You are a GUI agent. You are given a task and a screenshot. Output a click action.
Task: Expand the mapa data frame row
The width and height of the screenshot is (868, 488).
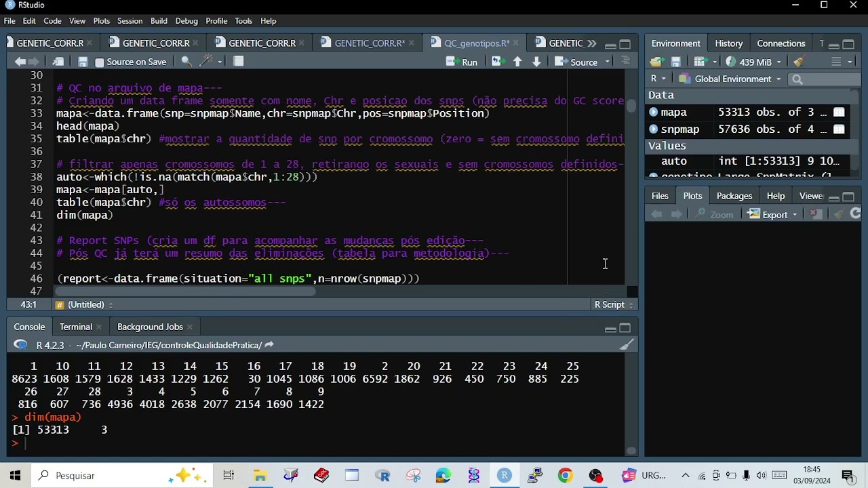click(x=654, y=113)
